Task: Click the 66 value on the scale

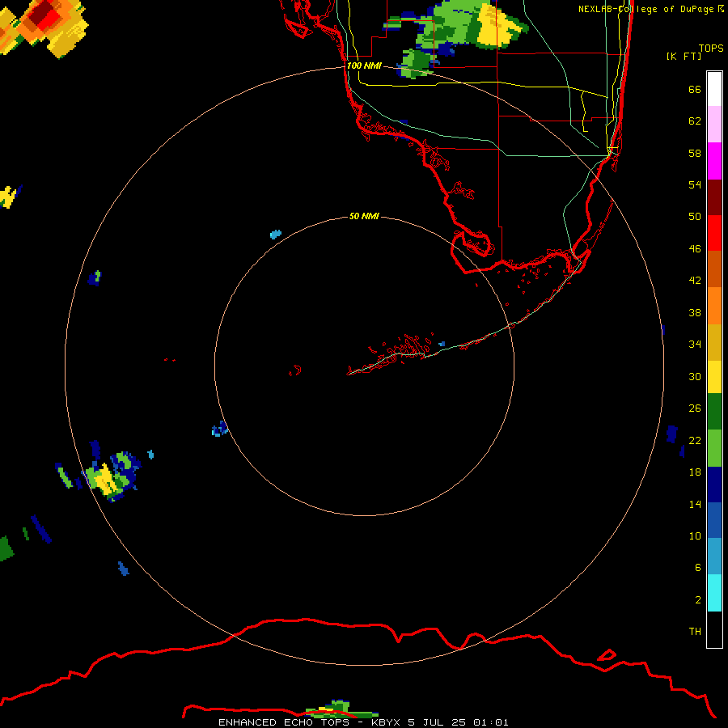Action: click(695, 89)
